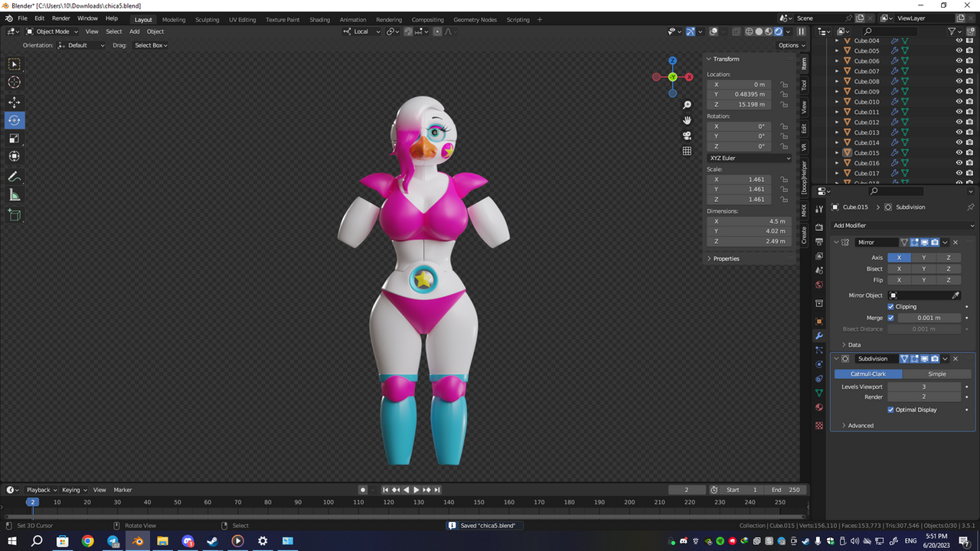Screen dimensions: 980x551
Task: Open the XYZ Euler rotation mode dropdown
Action: coord(750,158)
